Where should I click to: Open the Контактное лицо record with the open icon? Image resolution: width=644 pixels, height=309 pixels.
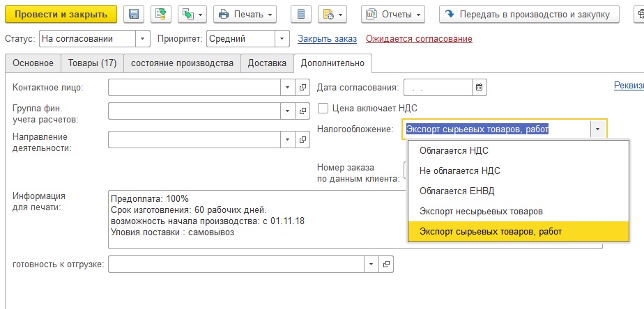coord(302,88)
